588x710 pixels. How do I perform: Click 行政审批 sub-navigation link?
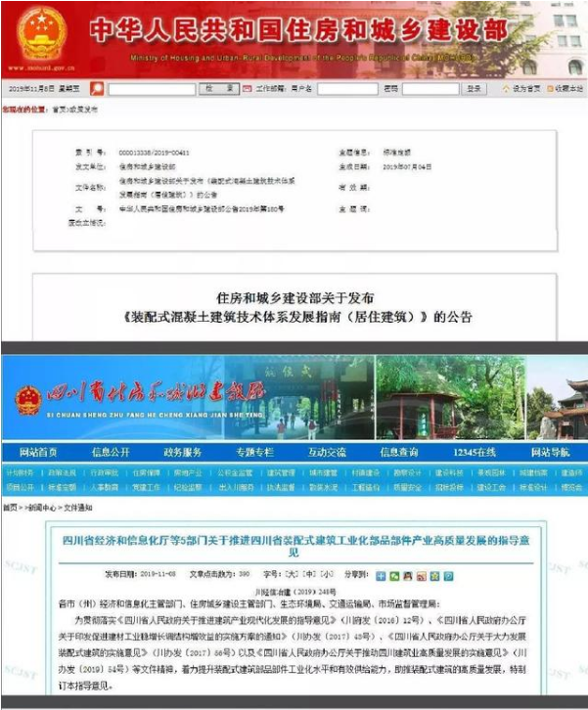pos(104,472)
